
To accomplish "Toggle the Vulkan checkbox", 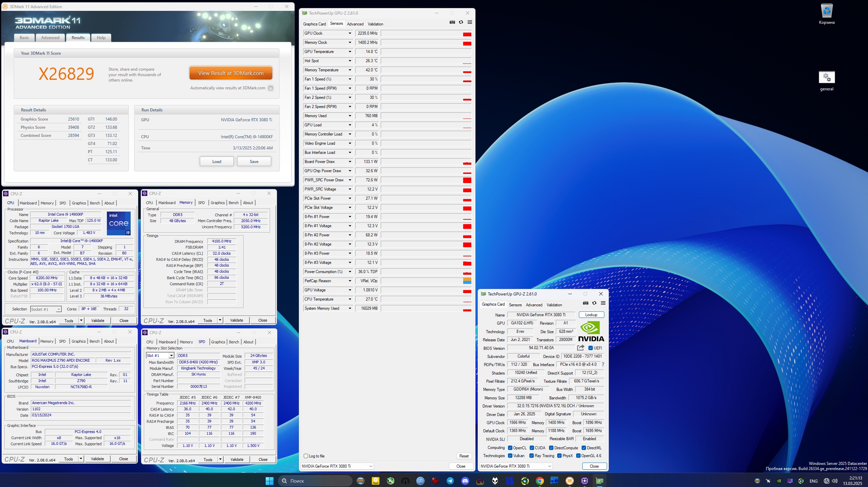I will [510, 456].
